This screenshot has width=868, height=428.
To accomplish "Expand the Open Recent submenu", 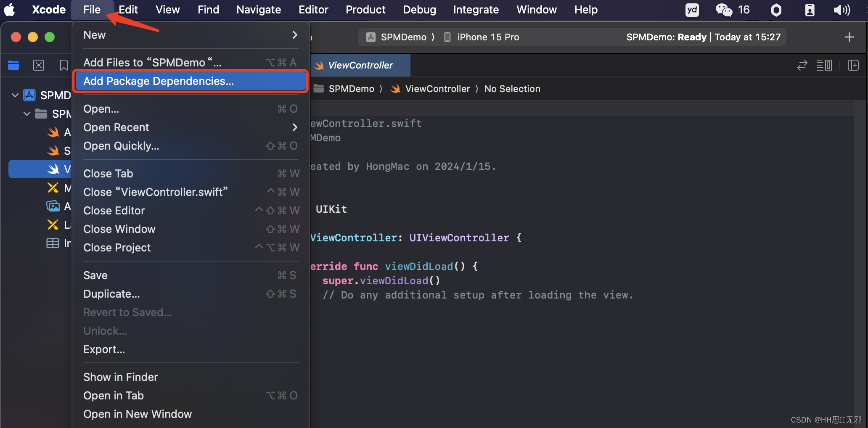I will (x=191, y=127).
